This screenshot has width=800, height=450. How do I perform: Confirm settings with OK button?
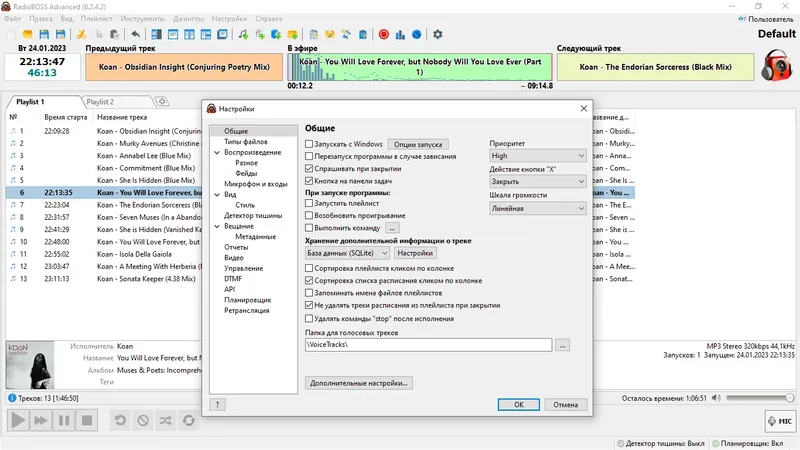(518, 405)
